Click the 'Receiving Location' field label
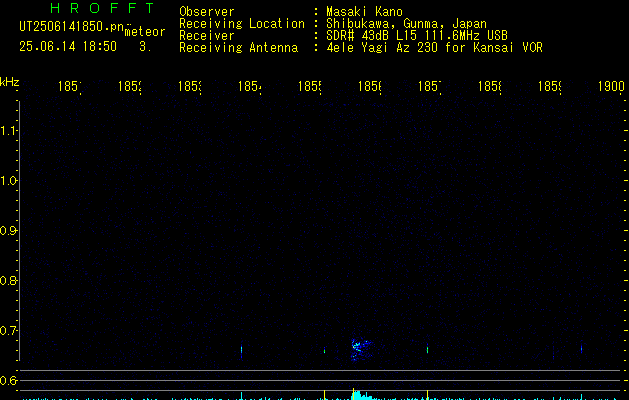Viewport: 629px width, 400px height. 242,24
